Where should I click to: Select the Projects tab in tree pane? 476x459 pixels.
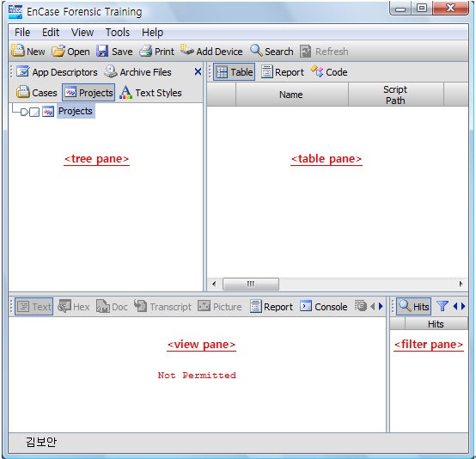click(x=88, y=92)
